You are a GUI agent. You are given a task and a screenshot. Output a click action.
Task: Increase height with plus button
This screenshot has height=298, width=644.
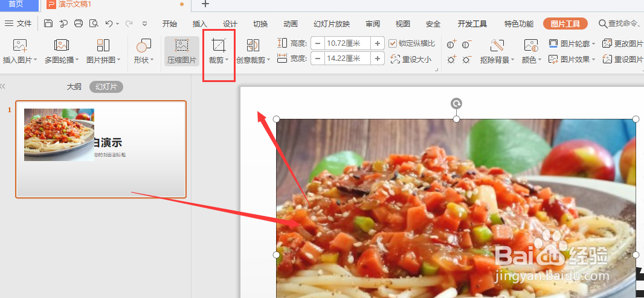click(378, 43)
